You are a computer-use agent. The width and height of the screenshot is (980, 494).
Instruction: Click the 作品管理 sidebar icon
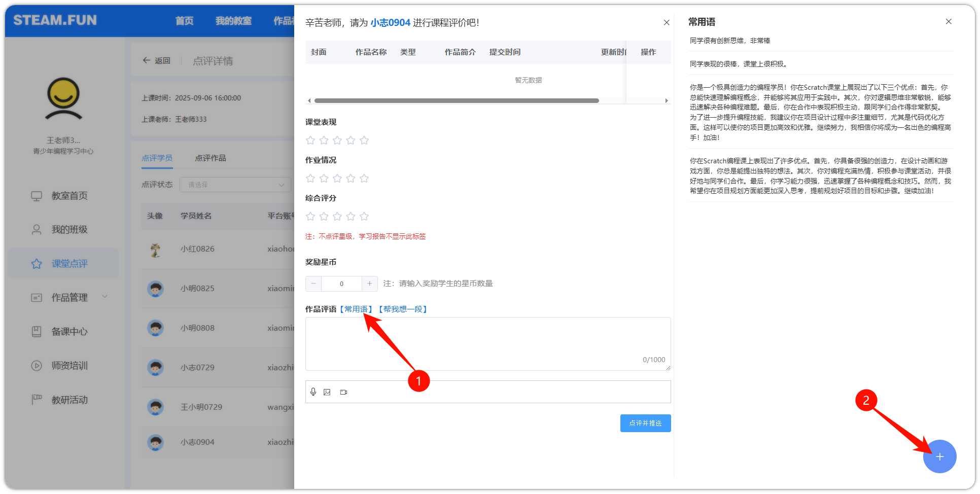(37, 298)
